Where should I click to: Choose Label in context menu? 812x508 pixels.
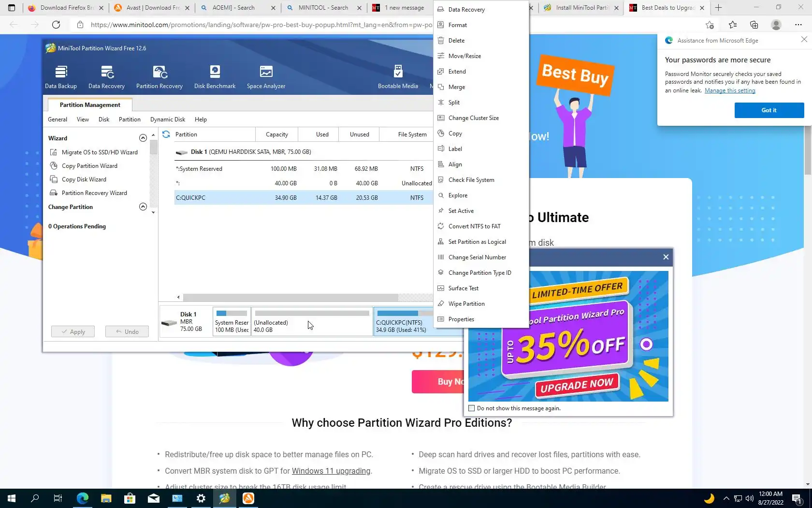(x=481, y=149)
